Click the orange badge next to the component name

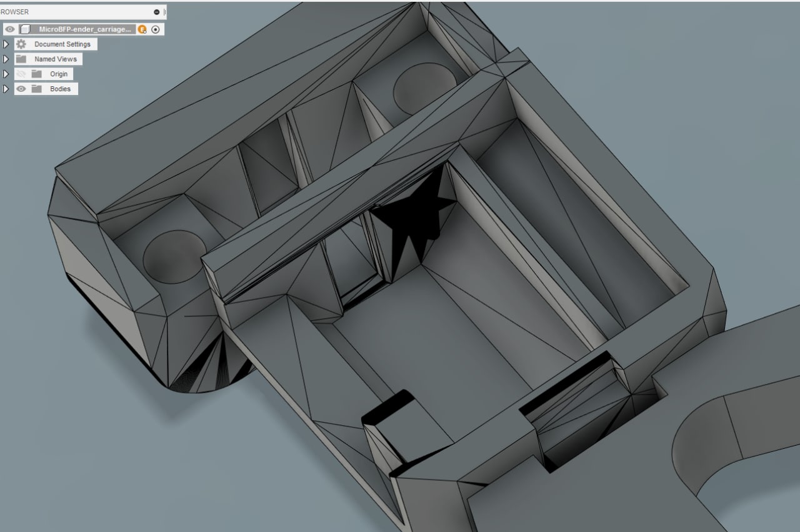point(142,29)
